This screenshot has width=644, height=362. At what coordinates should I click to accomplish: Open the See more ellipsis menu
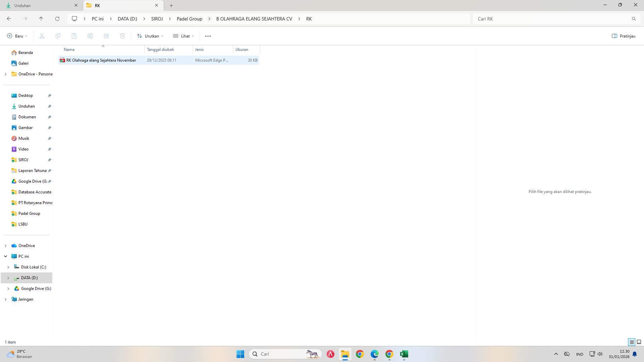coord(208,36)
